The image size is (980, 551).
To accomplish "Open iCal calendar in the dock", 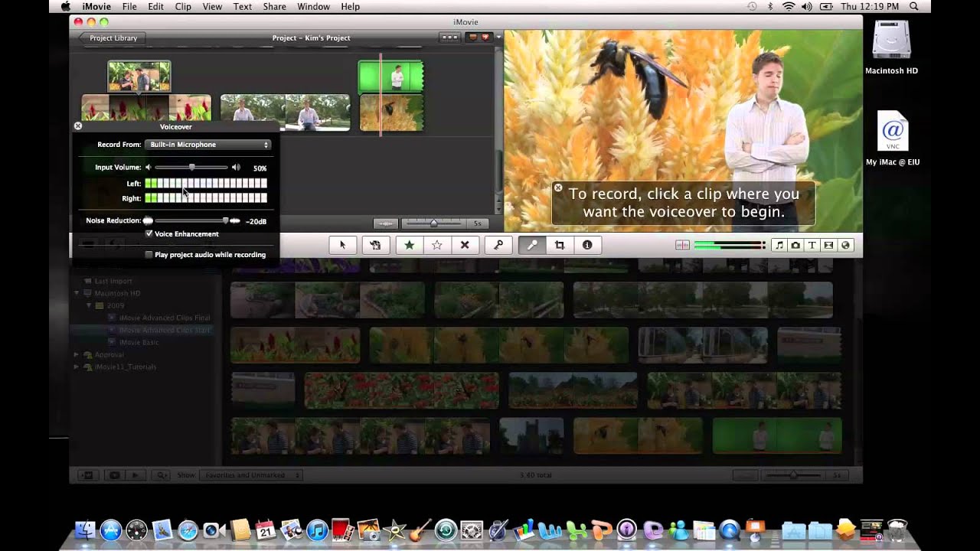I will (266, 530).
